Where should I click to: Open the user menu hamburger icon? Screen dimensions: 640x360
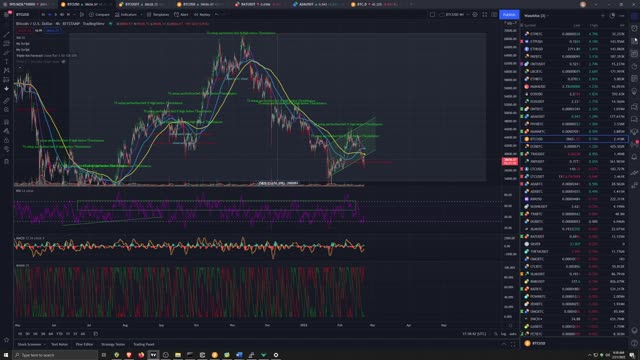pyautogui.click(x=6, y=15)
